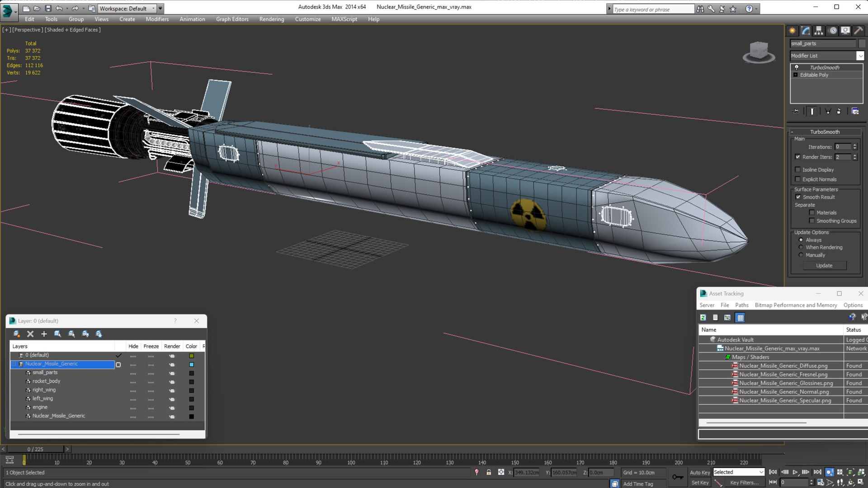
Task: Click the Selection Lock toggle padlock icon
Action: (x=489, y=472)
